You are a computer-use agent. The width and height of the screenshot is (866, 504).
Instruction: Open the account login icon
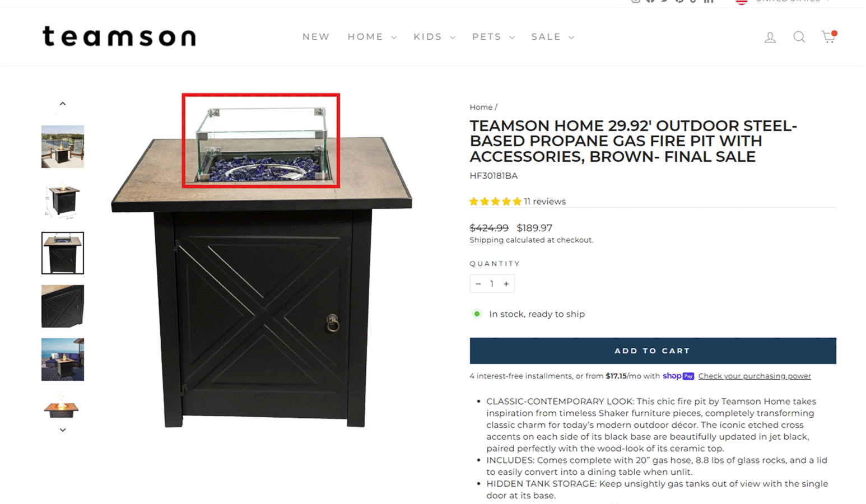(770, 38)
